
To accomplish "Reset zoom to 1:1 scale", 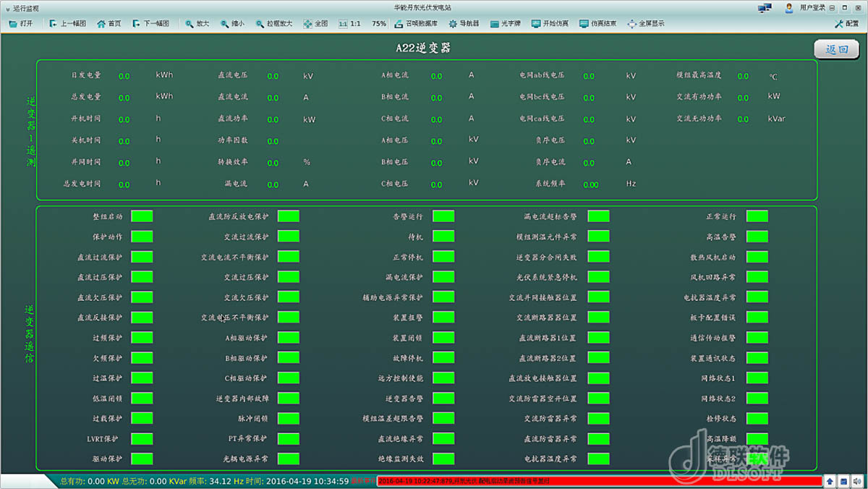I will (350, 23).
